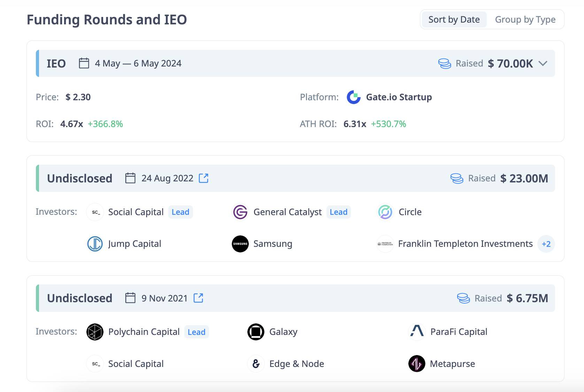Open Social Capital investor in 9 Nov 2021 round
Image resolution: width=584 pixels, height=392 pixels.
click(136, 364)
